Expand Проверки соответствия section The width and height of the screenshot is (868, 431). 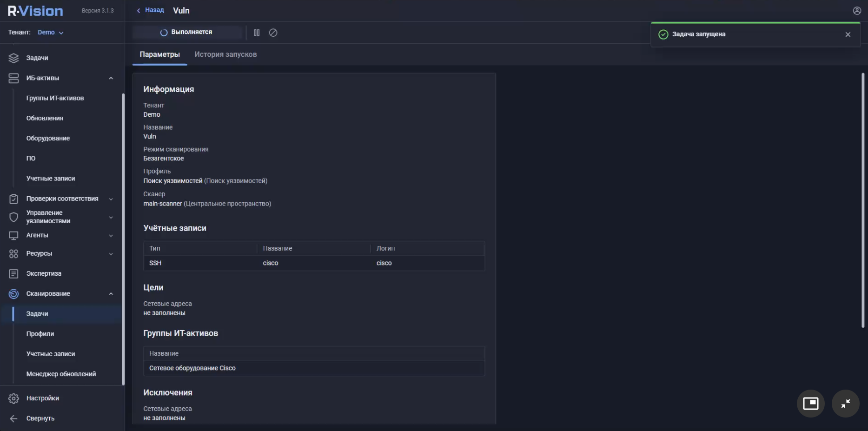111,199
